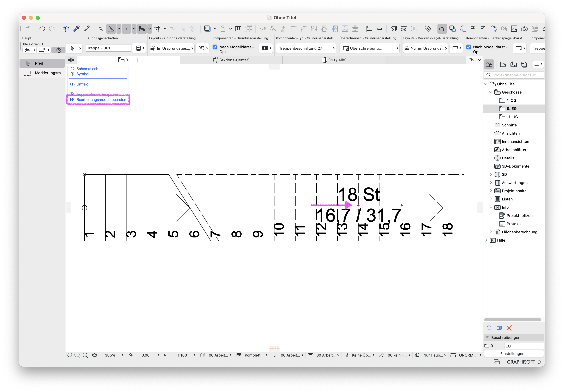564x392 pixels.
Task: Uncheck Nach Modelldarst.-Opt. under Deckenspiegel components
Action: coord(469,47)
